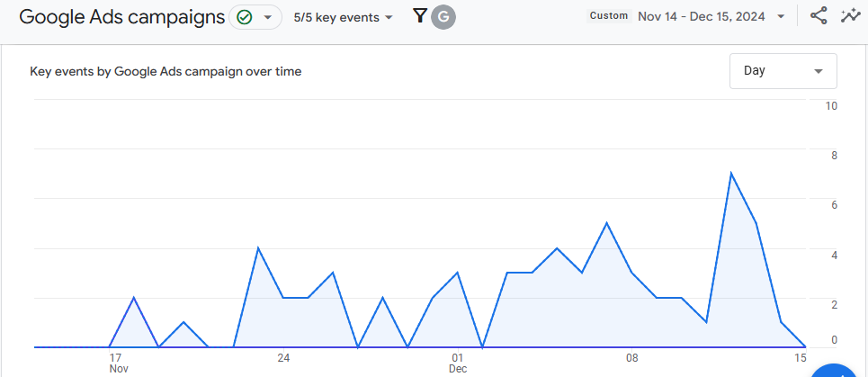Share this report via the share icon

pyautogui.click(x=819, y=16)
